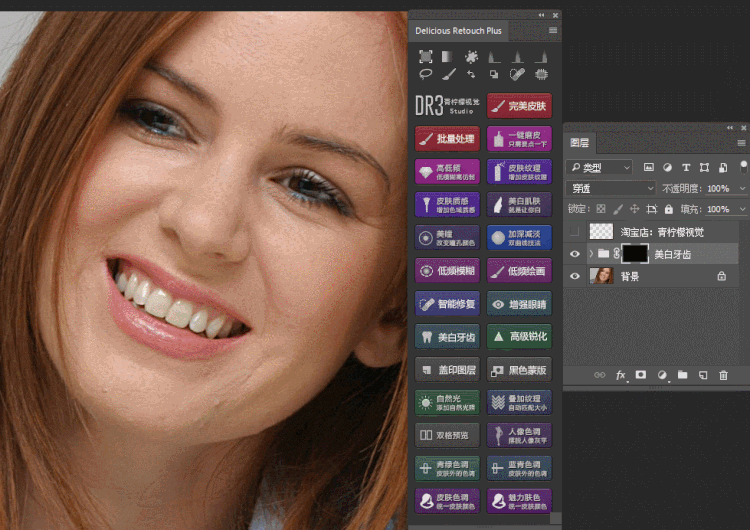The image size is (750, 530).
Task: Open the 穿透 blend mode dropdown
Action: point(611,188)
